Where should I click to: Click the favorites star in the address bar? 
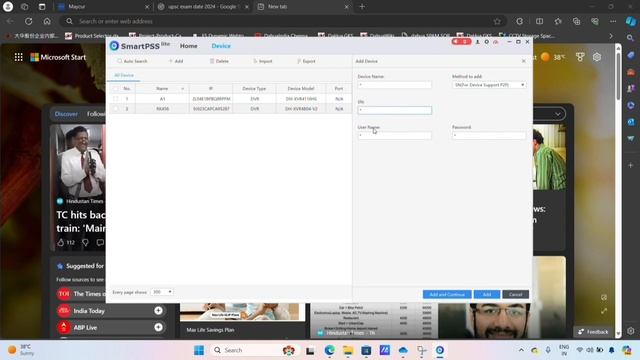[497, 21]
